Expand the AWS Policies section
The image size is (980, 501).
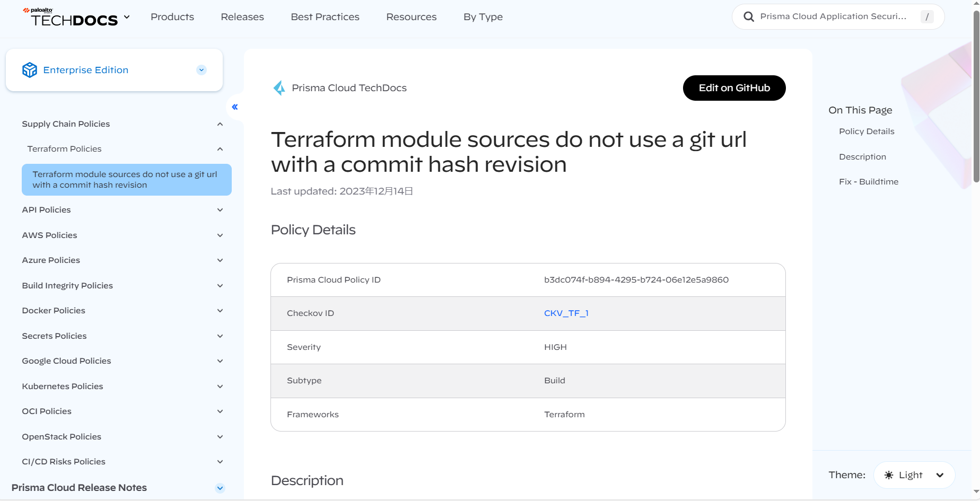pos(220,235)
